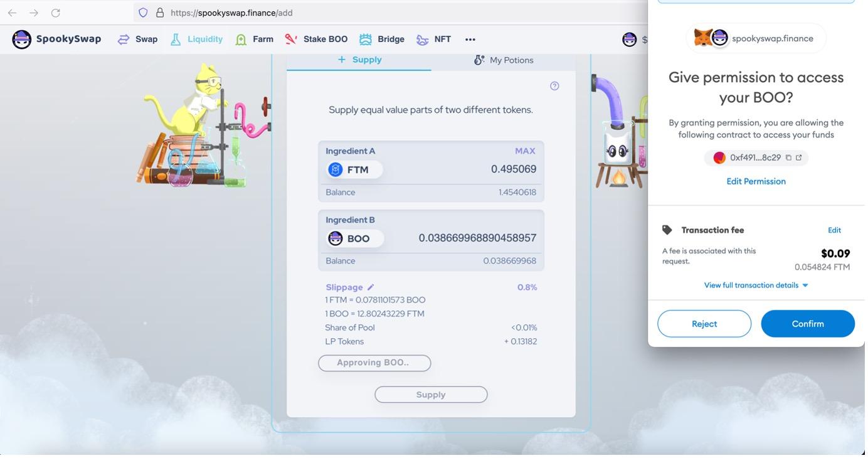Edit slippage with the pencil icon
The height and width of the screenshot is (458, 868).
click(x=371, y=287)
